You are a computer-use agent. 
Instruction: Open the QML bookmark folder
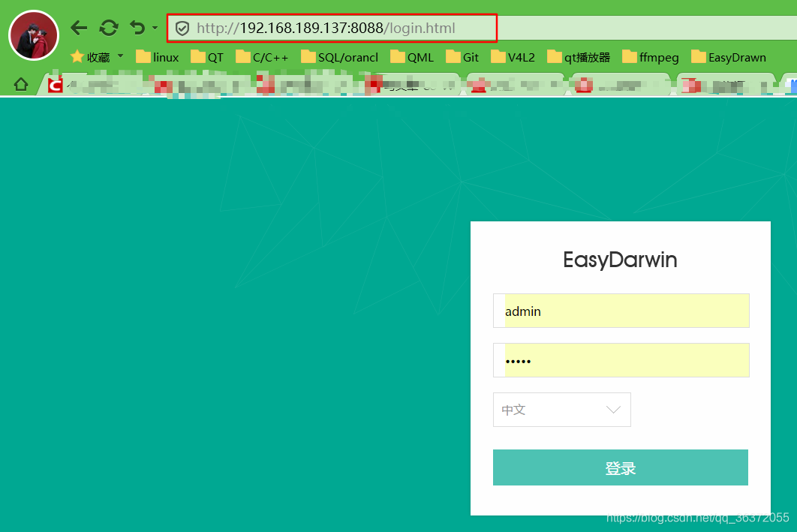pos(412,57)
